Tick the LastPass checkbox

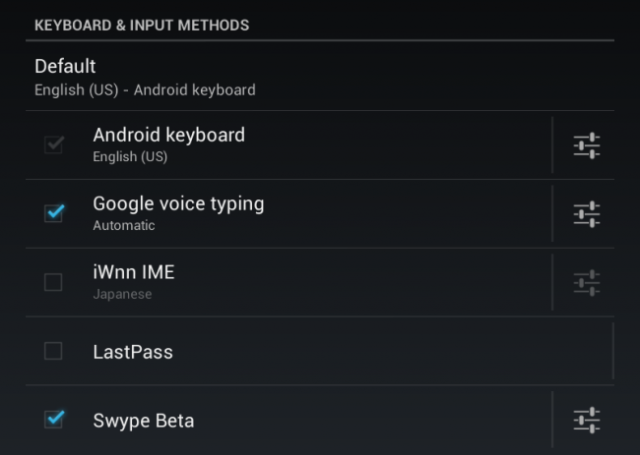point(53,351)
